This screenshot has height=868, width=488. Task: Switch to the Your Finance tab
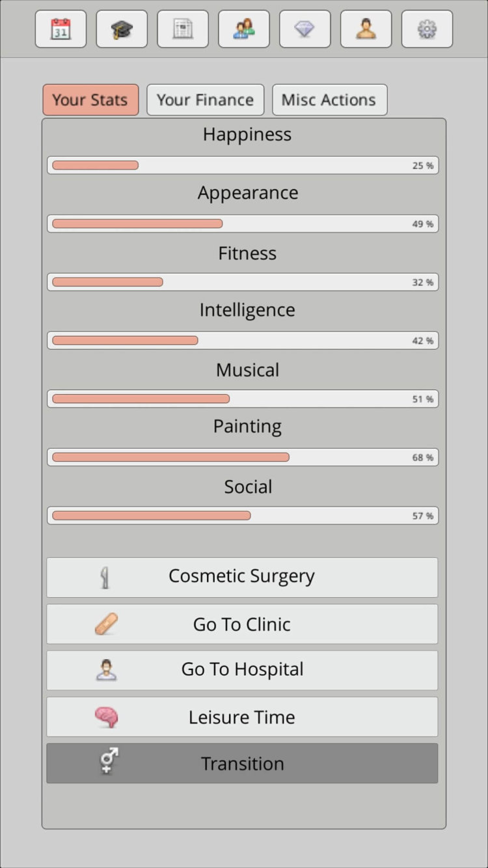click(x=205, y=100)
